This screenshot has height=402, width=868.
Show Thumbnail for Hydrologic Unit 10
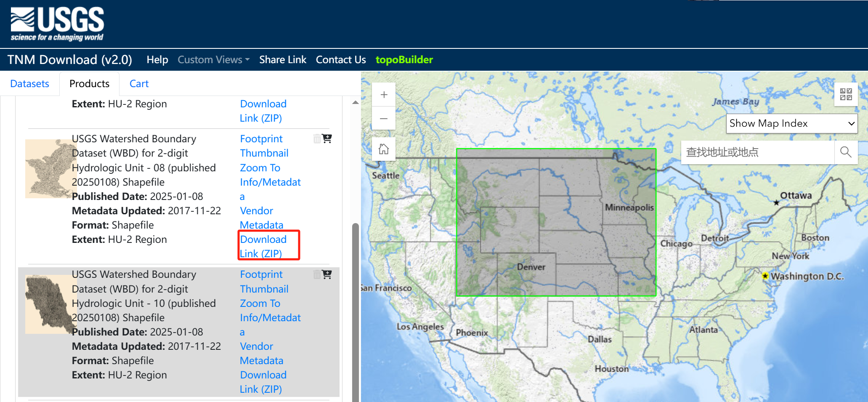(264, 289)
